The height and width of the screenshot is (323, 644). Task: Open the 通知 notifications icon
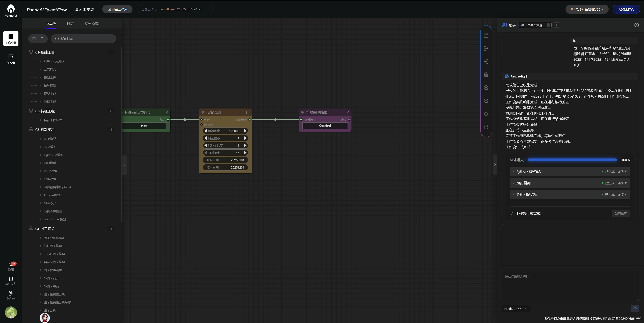click(x=11, y=266)
